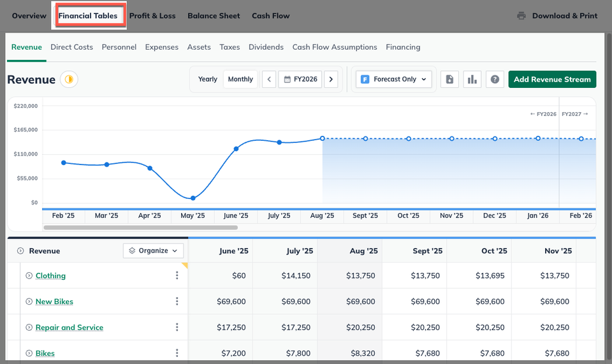Screen dimensions: 612x364
Task: Click the half-moon progress icon next to Revenue
Action: coord(69,80)
